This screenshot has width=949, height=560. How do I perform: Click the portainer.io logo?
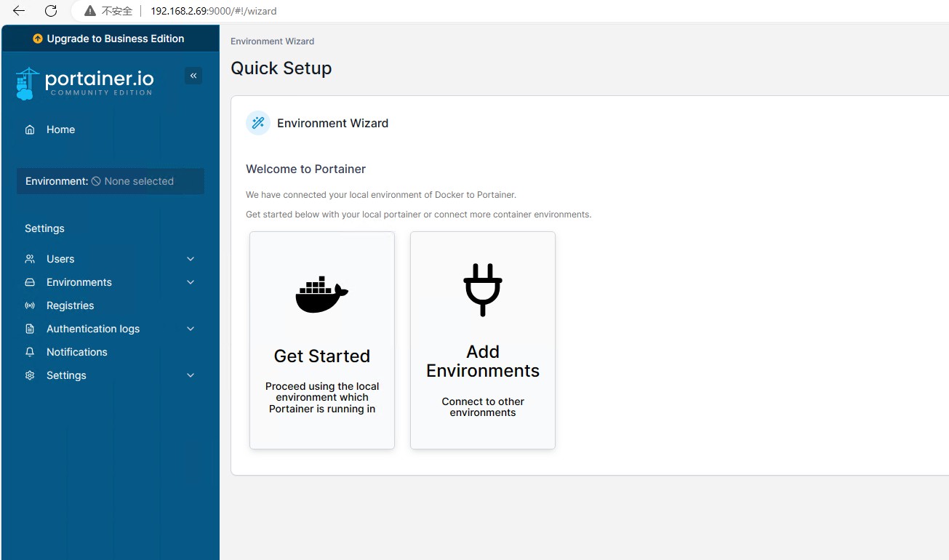(85, 80)
